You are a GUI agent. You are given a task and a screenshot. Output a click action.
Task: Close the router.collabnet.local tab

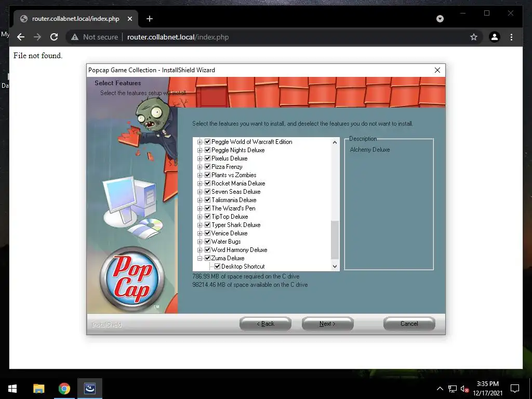(x=129, y=19)
